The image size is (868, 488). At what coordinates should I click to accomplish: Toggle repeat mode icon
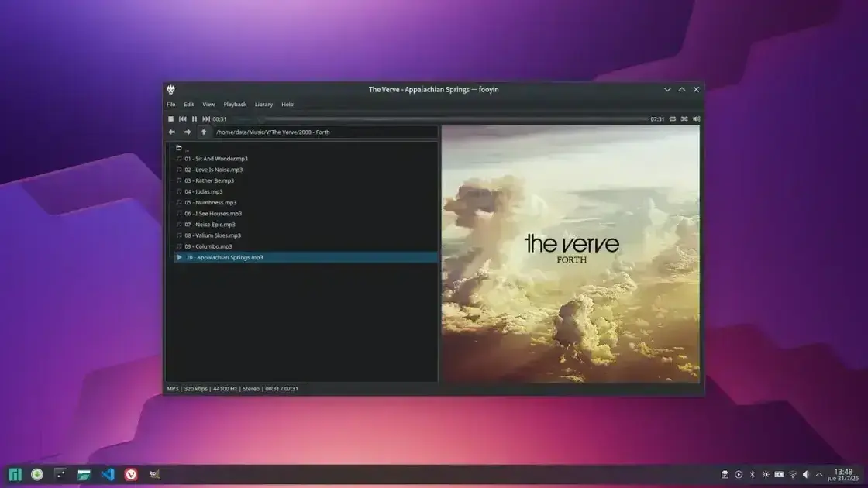(x=673, y=119)
